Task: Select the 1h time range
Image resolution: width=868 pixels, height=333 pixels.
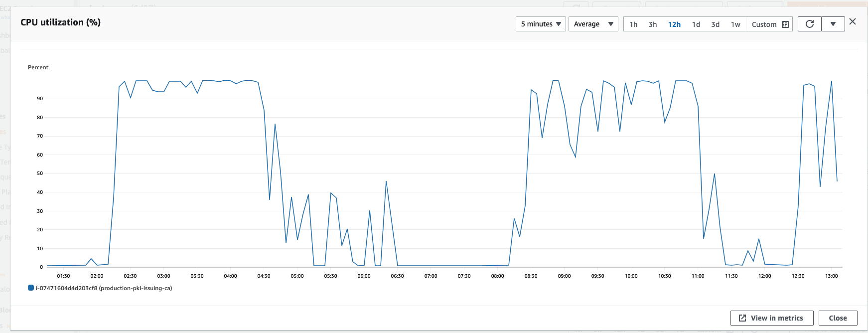Action: pos(633,24)
